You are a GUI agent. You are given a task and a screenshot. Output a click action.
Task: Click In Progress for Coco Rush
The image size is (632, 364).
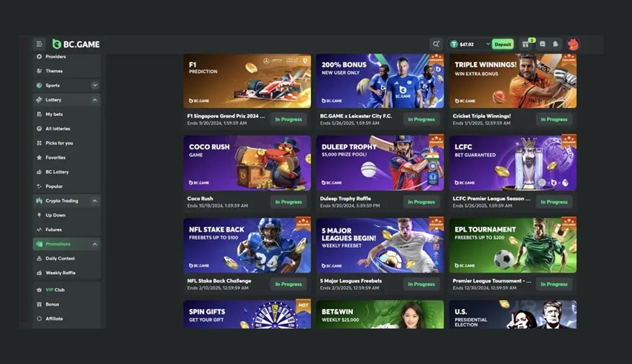click(x=288, y=202)
